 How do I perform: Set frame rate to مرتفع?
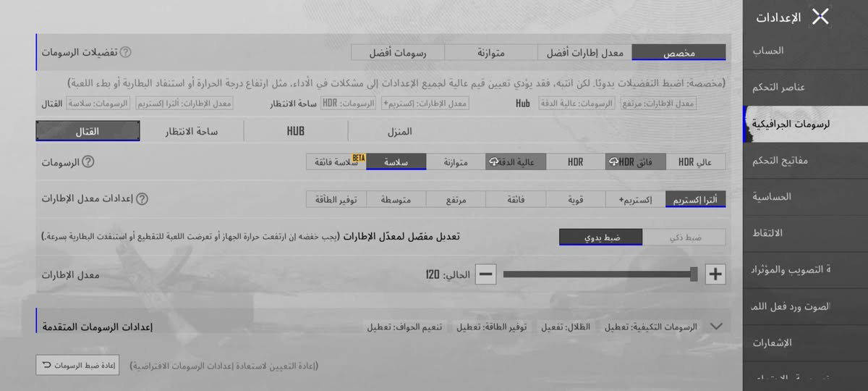point(456,199)
